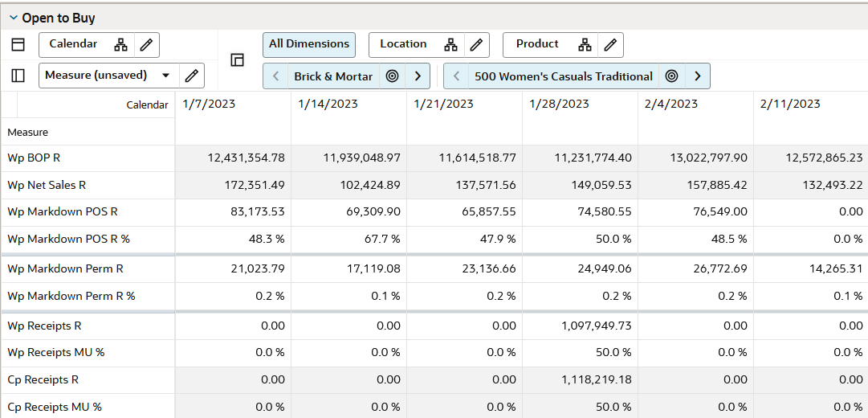Click the Product dimension button
Screen dimensions: 868x418
pos(537,44)
